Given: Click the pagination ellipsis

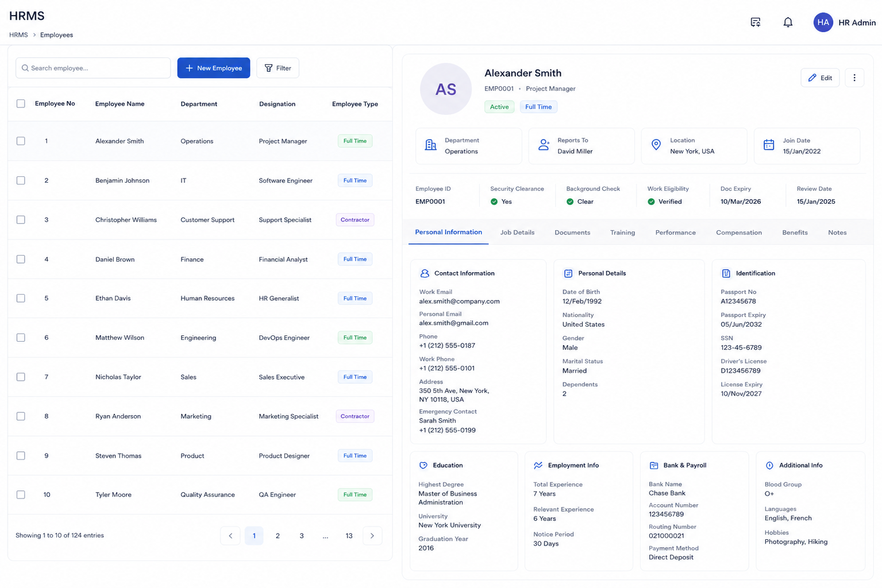Looking at the screenshot, I should click(x=325, y=536).
